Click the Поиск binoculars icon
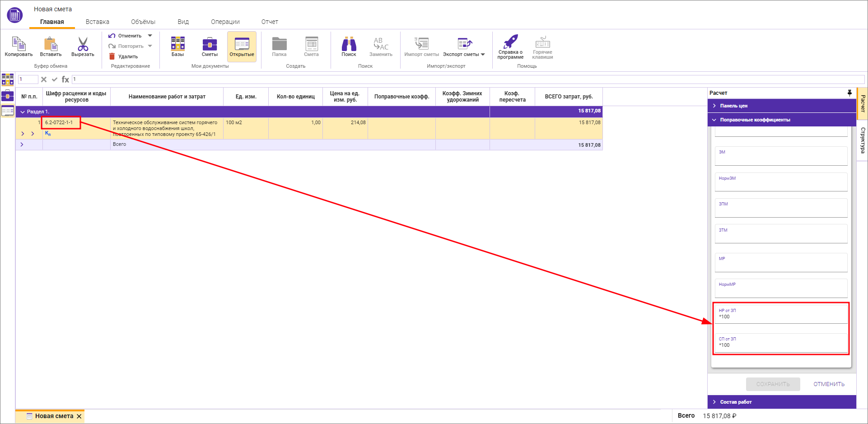868x424 pixels. click(349, 44)
